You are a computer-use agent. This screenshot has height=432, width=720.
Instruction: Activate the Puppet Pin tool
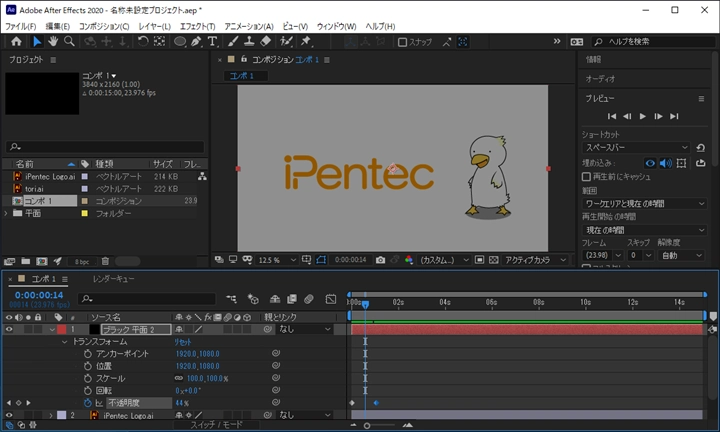[x=306, y=42]
